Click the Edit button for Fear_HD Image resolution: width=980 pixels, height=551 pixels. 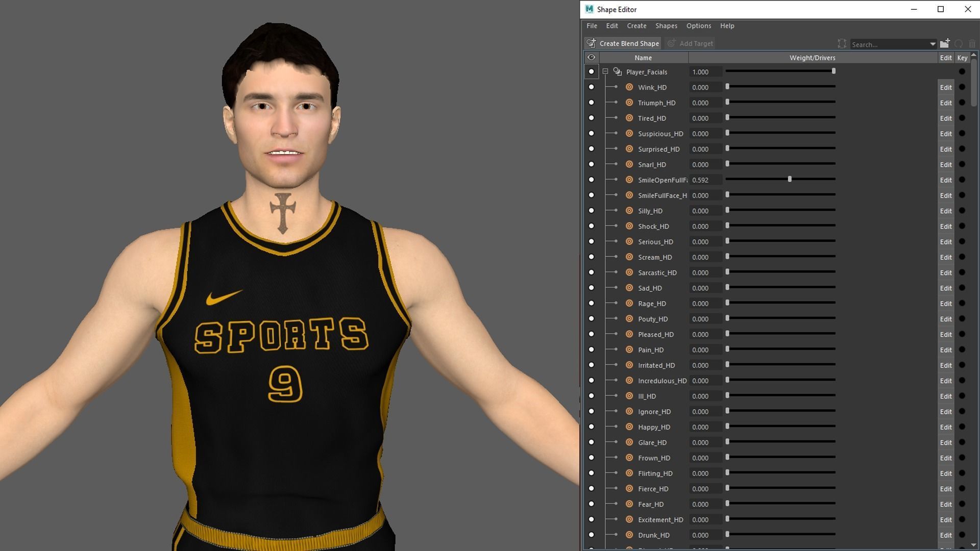pyautogui.click(x=946, y=504)
